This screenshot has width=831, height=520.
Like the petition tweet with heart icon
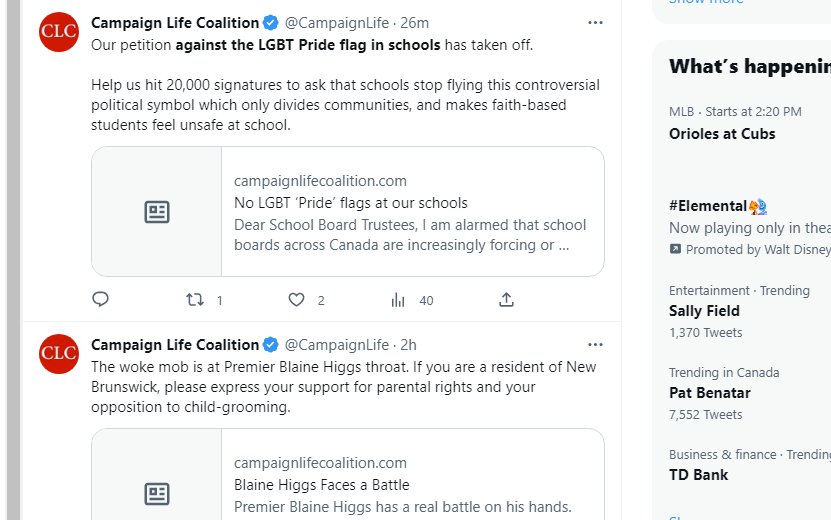296,300
